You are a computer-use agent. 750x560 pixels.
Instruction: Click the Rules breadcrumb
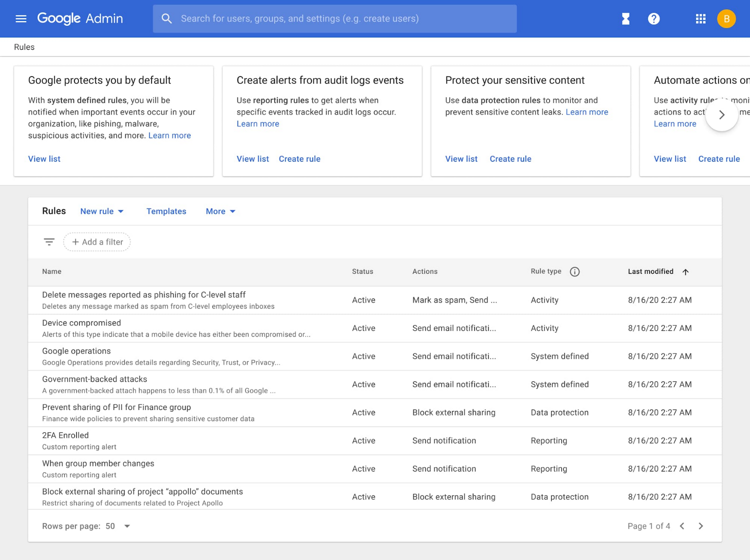24,47
